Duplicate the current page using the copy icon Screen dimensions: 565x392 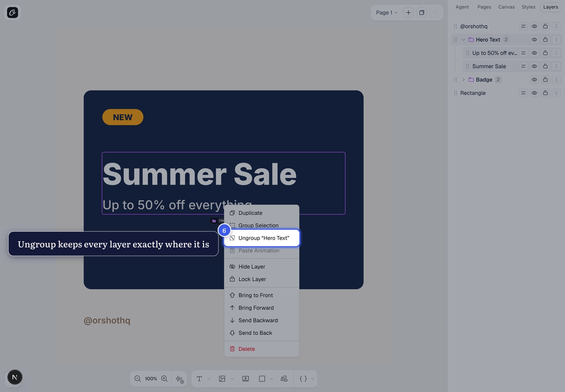[x=422, y=13]
